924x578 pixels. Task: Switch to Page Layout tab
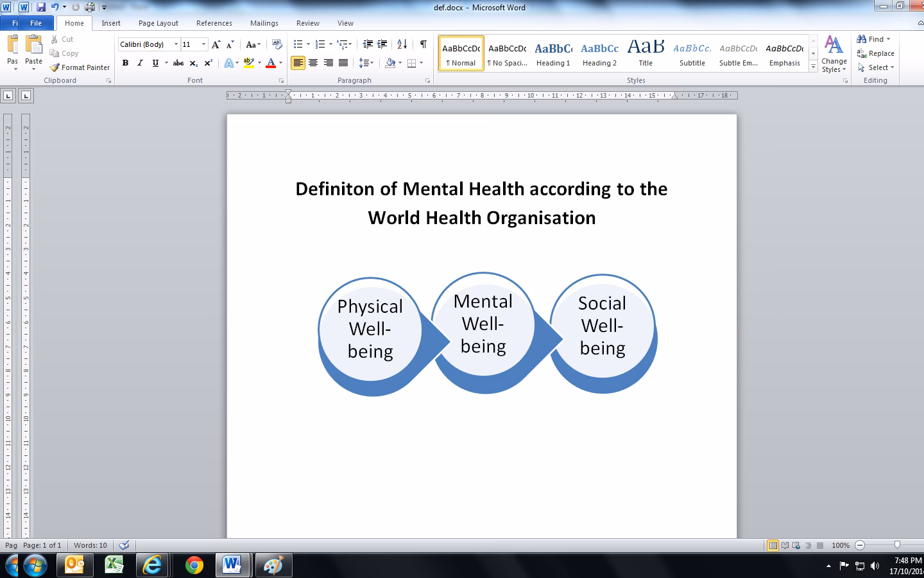click(x=158, y=23)
